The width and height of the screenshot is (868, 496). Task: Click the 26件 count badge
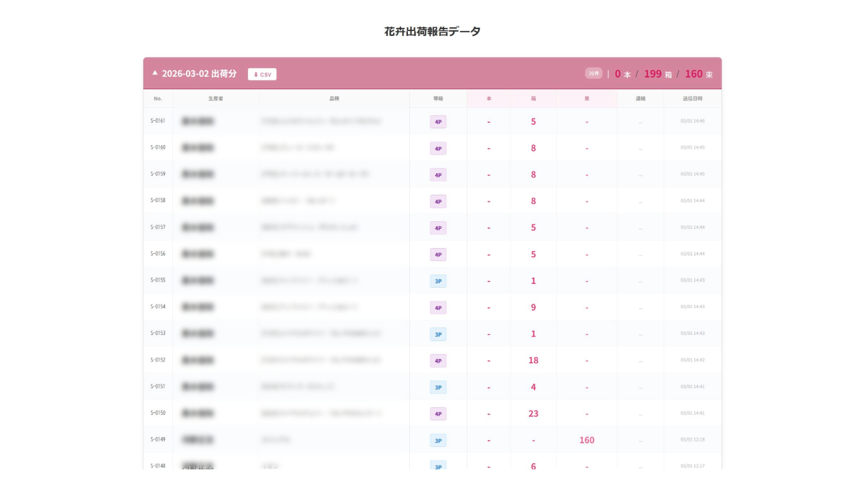(x=593, y=73)
